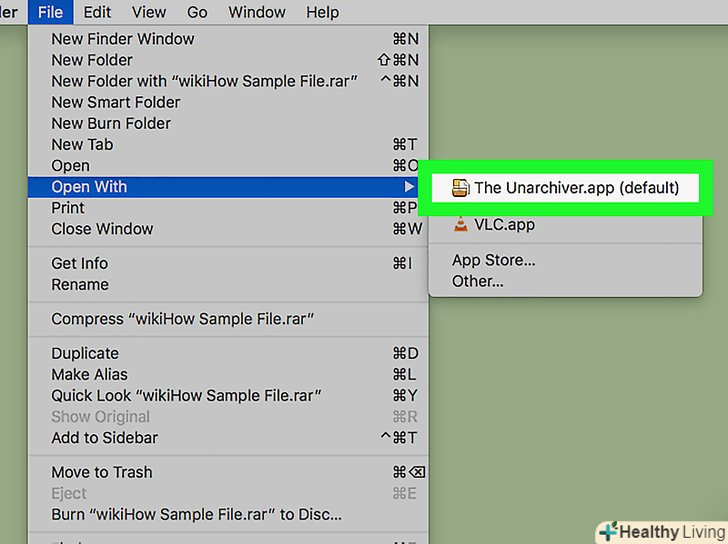Open the File menu
The image size is (728, 544).
(50, 13)
